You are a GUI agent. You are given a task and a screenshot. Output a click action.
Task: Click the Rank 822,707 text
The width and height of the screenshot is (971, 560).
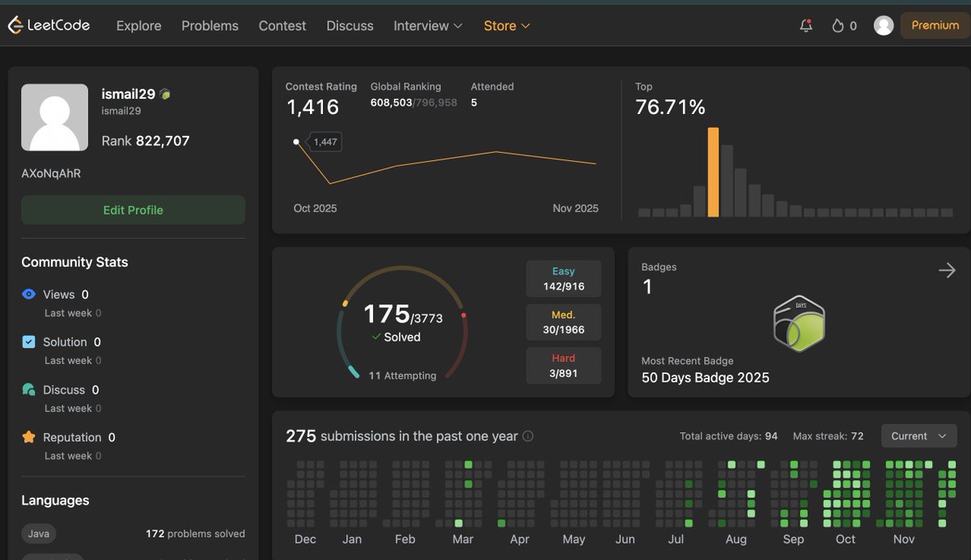146,141
